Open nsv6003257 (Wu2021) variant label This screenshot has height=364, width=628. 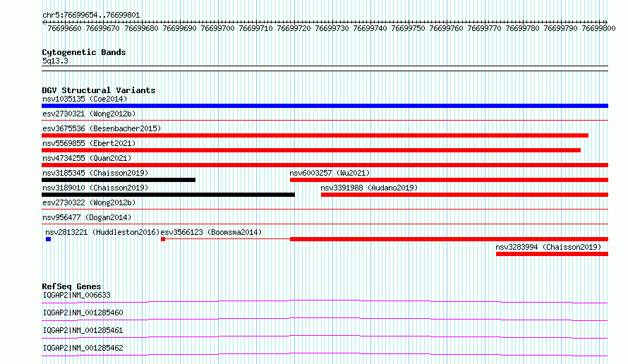pyautogui.click(x=330, y=173)
